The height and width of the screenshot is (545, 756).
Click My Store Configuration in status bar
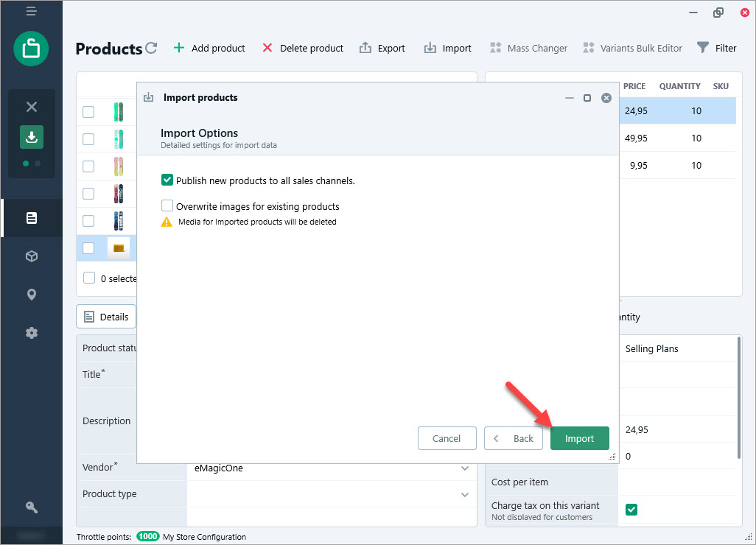tap(204, 536)
